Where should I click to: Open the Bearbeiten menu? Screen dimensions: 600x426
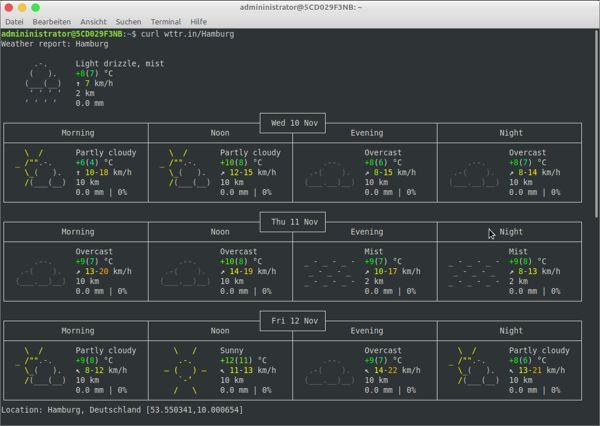pyautogui.click(x=51, y=21)
